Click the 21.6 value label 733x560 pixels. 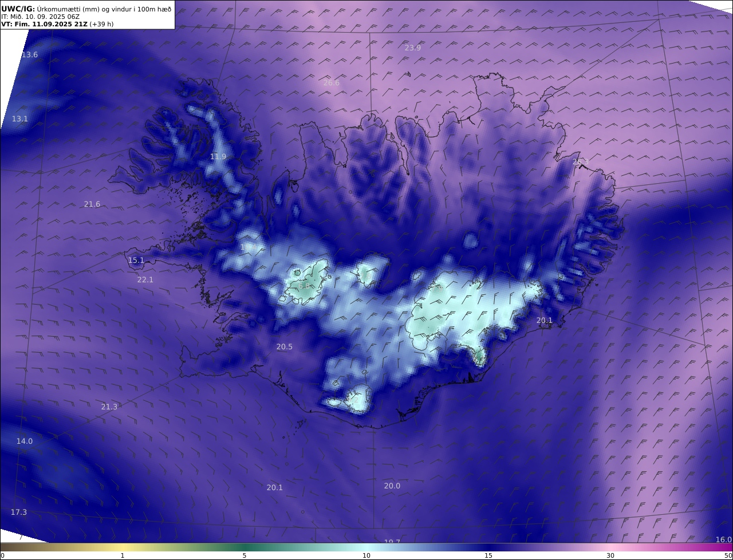pos(92,204)
